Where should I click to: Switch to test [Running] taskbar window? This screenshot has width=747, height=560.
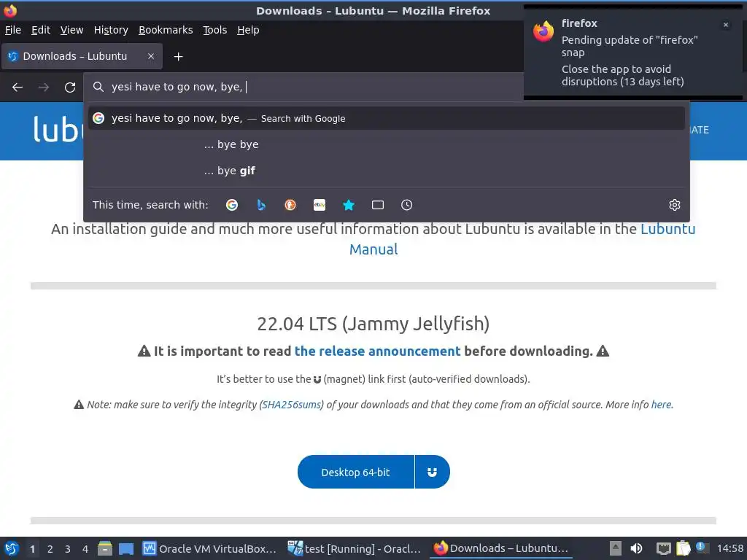355,548
